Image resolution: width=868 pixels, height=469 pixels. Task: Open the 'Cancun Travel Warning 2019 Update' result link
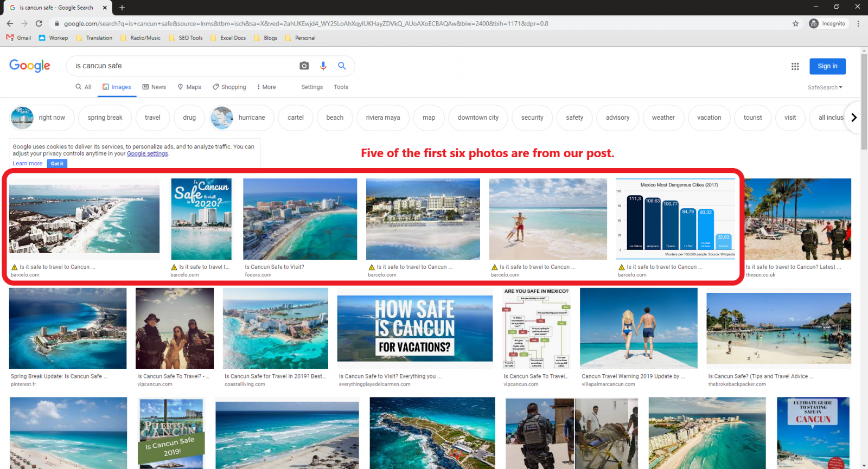[633, 376]
